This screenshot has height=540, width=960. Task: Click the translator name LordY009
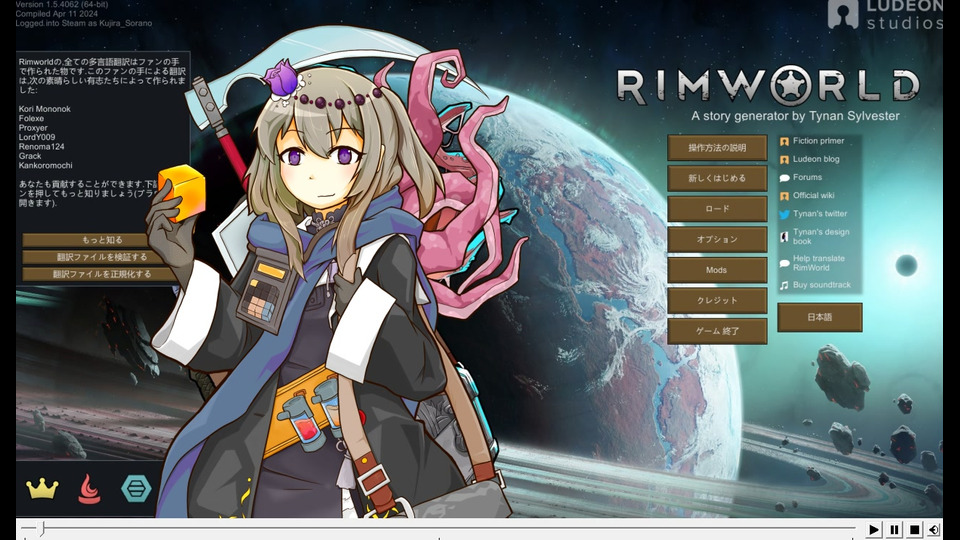pos(37,137)
